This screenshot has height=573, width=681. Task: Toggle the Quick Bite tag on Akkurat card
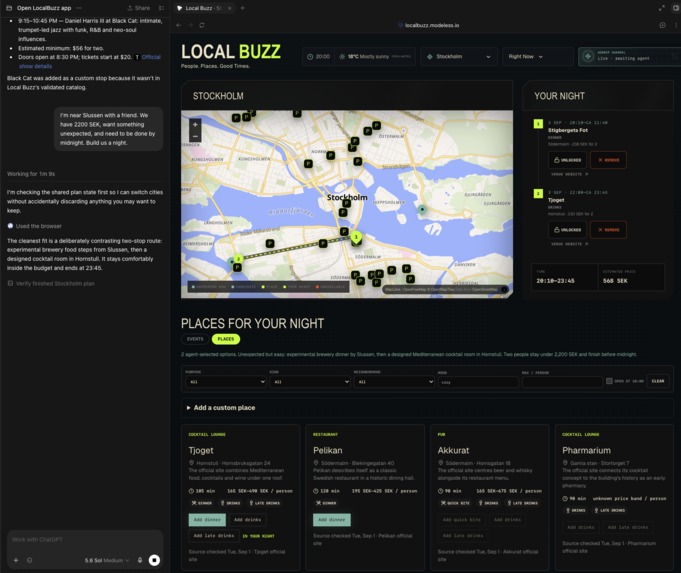coord(455,503)
